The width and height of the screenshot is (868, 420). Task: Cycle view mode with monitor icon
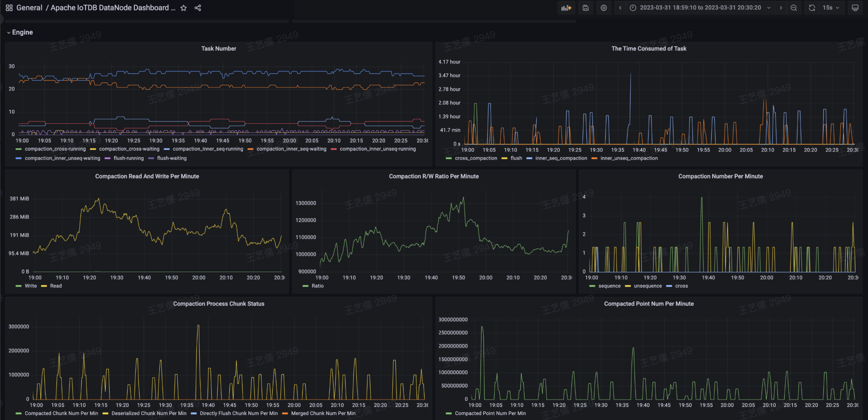tap(855, 8)
